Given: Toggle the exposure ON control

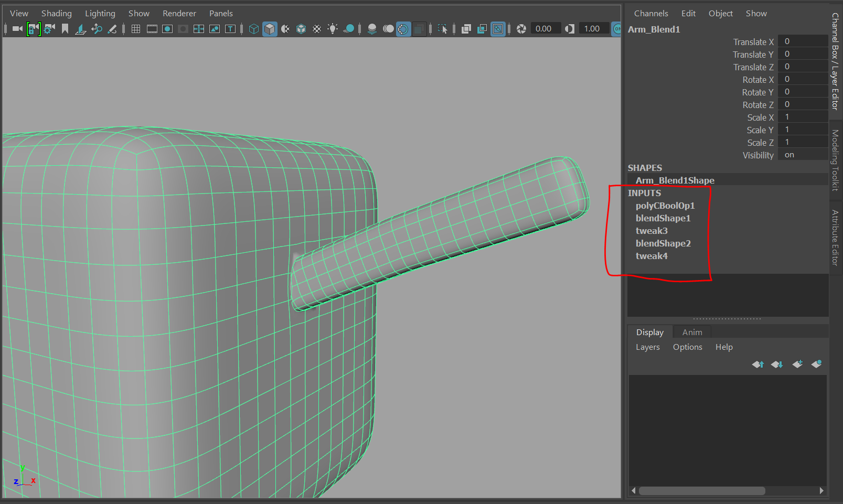Looking at the screenshot, I should tap(617, 29).
